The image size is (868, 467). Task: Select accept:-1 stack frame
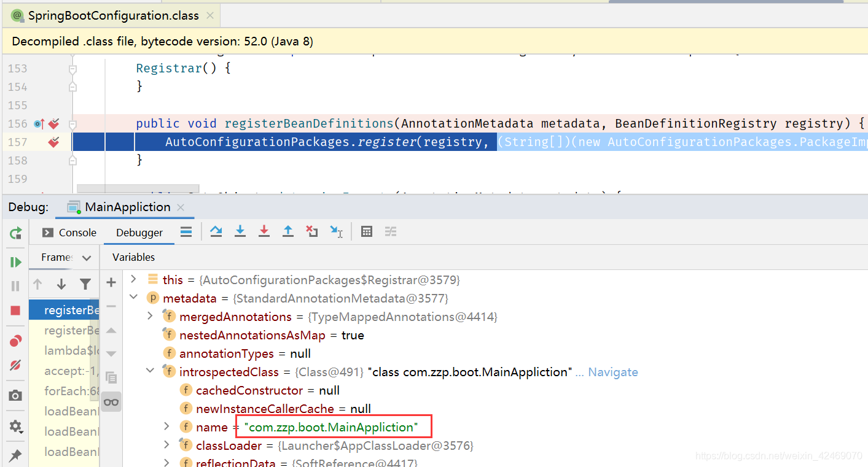coord(64,371)
